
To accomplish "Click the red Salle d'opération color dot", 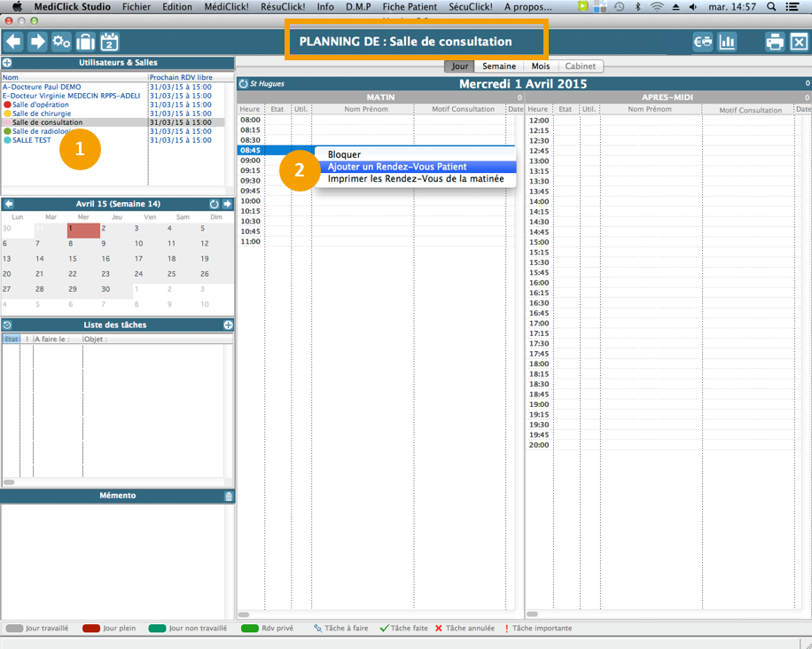I will pos(7,105).
